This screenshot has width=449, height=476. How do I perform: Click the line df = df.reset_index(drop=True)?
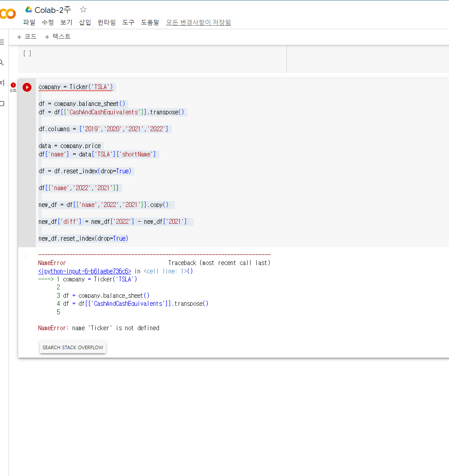(85, 171)
